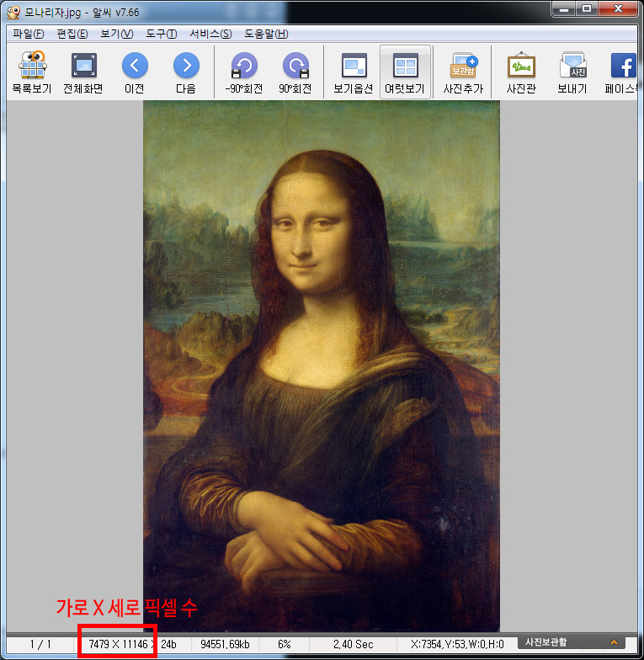
Task: Open the 편집(E) menu
Action: pyautogui.click(x=72, y=34)
